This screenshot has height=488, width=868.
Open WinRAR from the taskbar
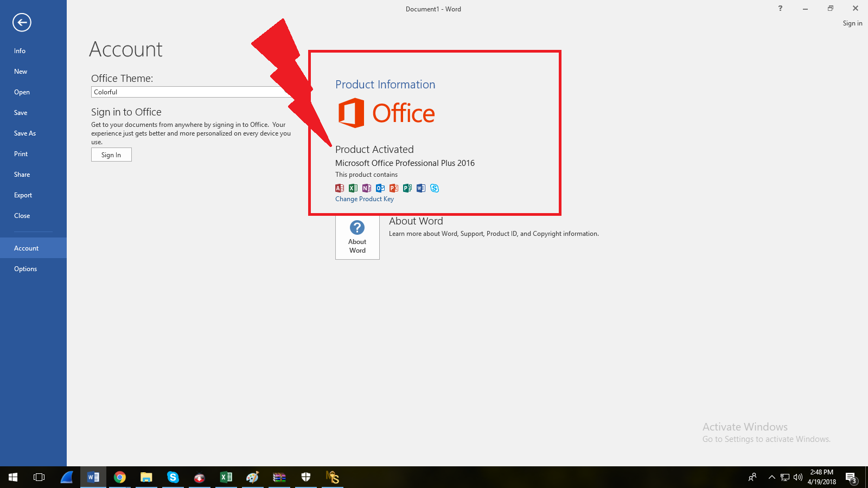[x=279, y=477]
